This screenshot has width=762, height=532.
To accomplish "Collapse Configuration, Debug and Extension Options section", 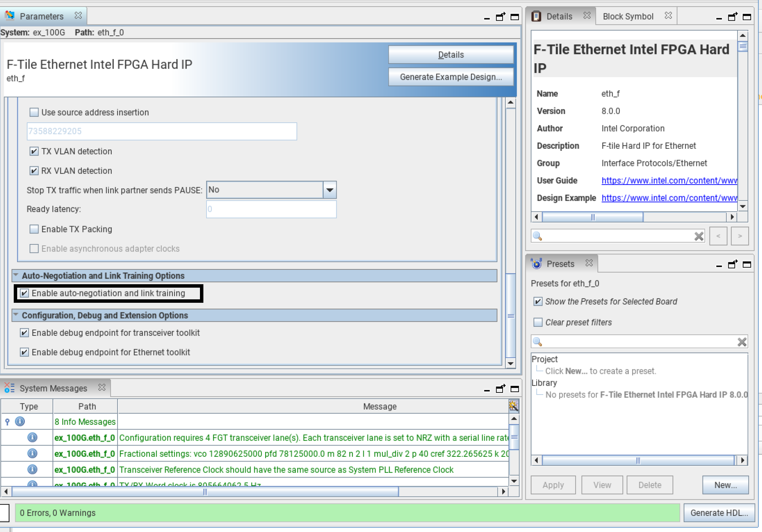I will [16, 315].
